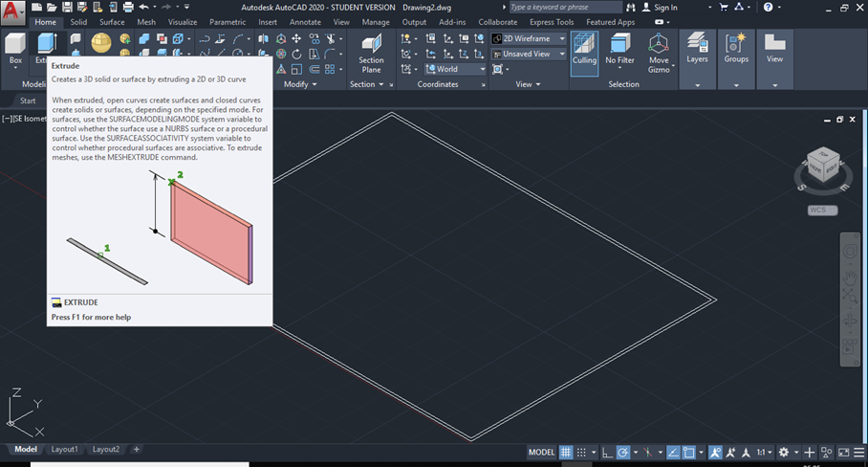Click the Start drawing tab
The width and height of the screenshot is (868, 467).
pos(28,100)
